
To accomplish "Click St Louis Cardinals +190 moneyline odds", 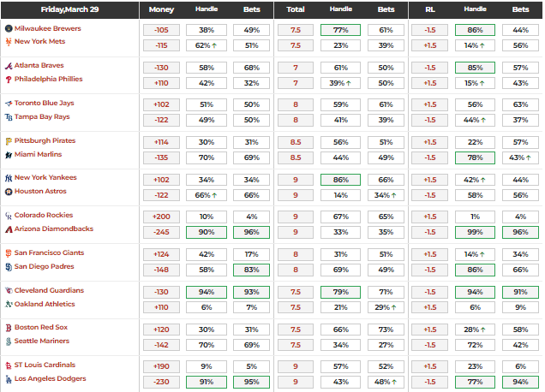I will tap(161, 366).
